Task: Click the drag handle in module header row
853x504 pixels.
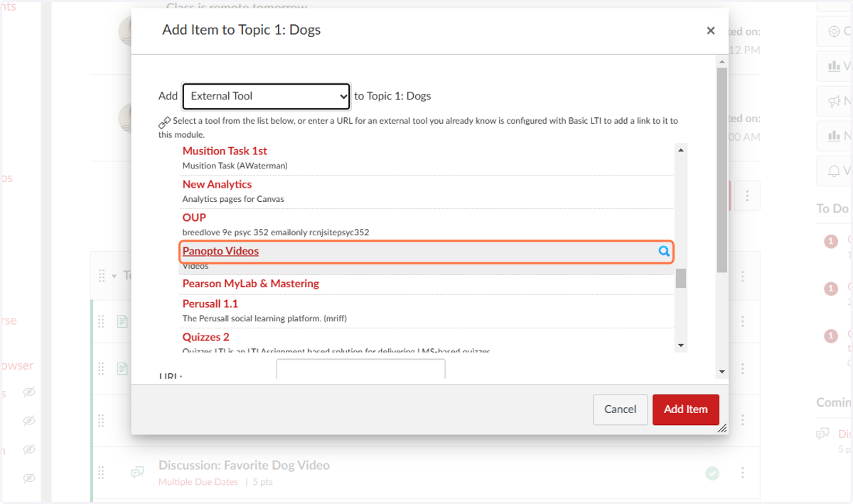Action: point(101,275)
